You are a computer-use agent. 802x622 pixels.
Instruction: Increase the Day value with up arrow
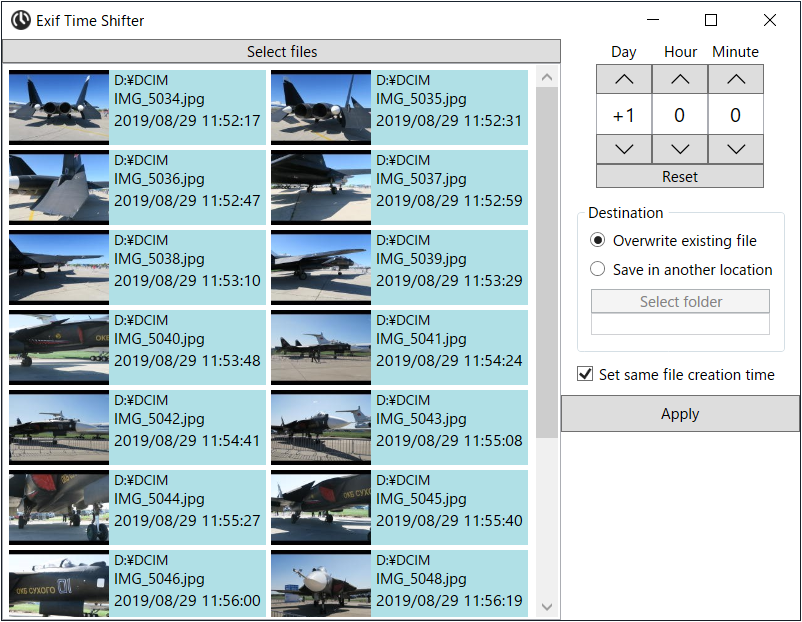click(624, 79)
